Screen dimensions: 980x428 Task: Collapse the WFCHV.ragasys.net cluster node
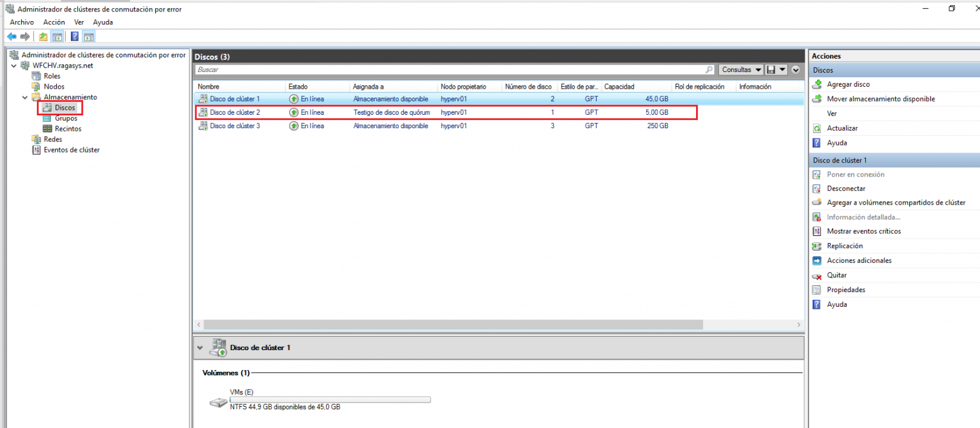click(13, 65)
